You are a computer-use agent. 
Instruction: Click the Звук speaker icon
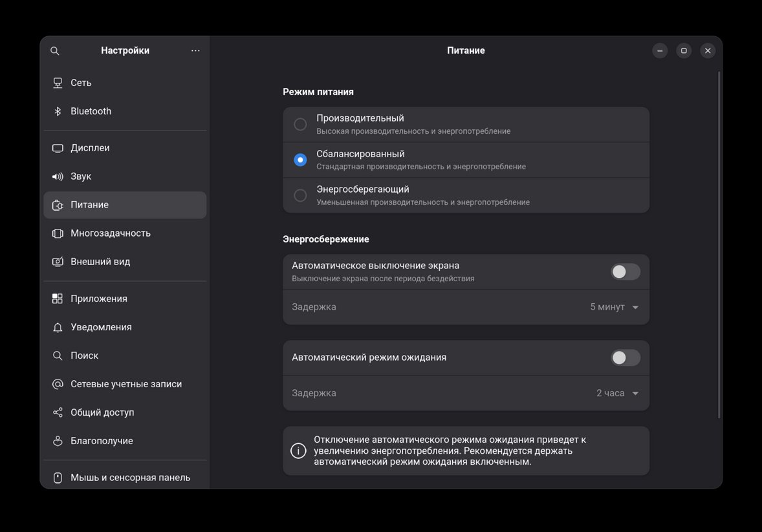click(x=58, y=176)
